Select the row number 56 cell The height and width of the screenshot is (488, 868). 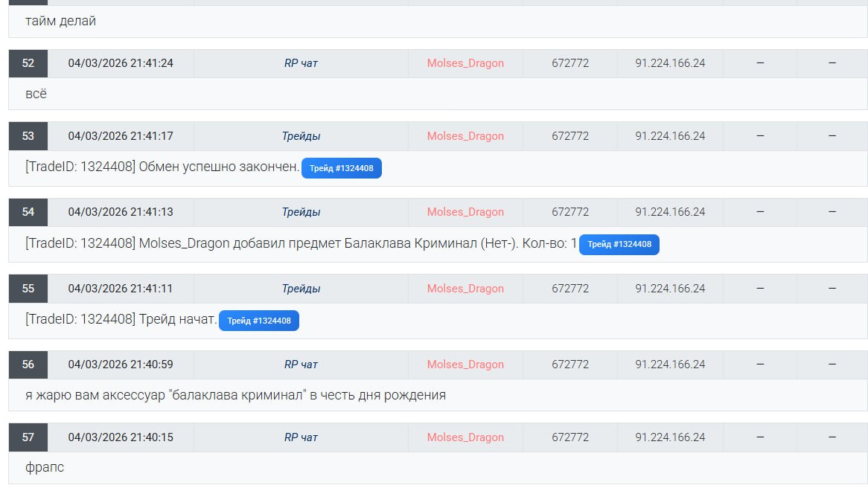pos(28,365)
